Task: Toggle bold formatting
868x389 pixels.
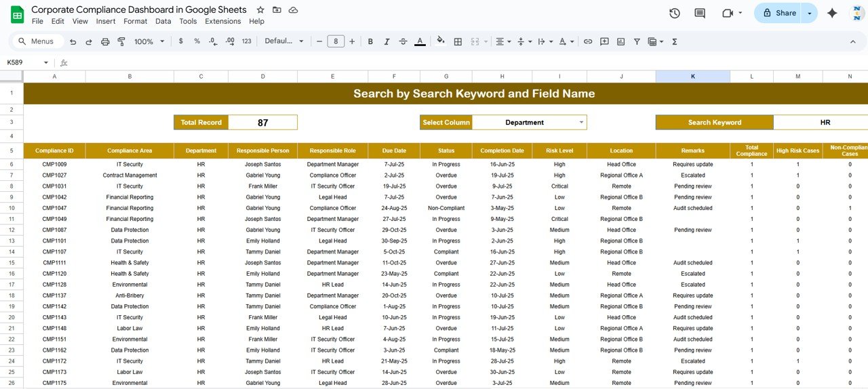Action: click(370, 41)
